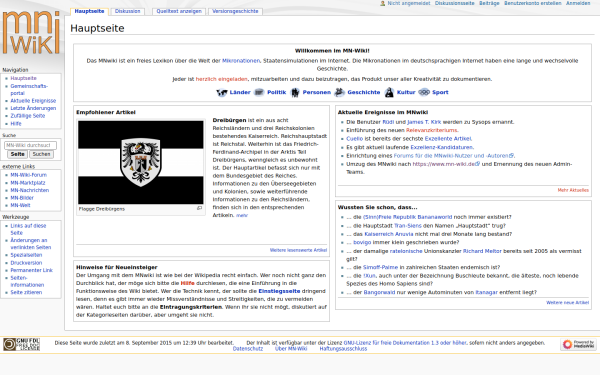The image size is (600, 375).
Task: Click the Politik category icon
Action: (x=259, y=92)
